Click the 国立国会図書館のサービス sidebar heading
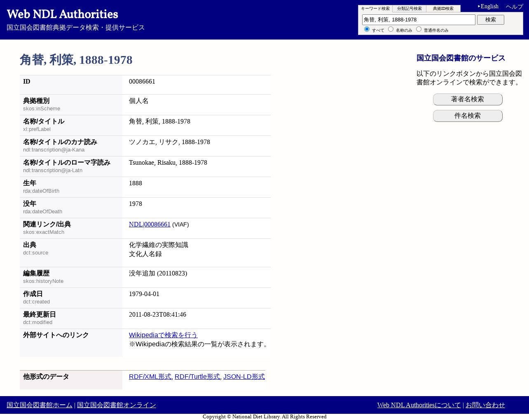This screenshot has width=529, height=420. coord(461,58)
